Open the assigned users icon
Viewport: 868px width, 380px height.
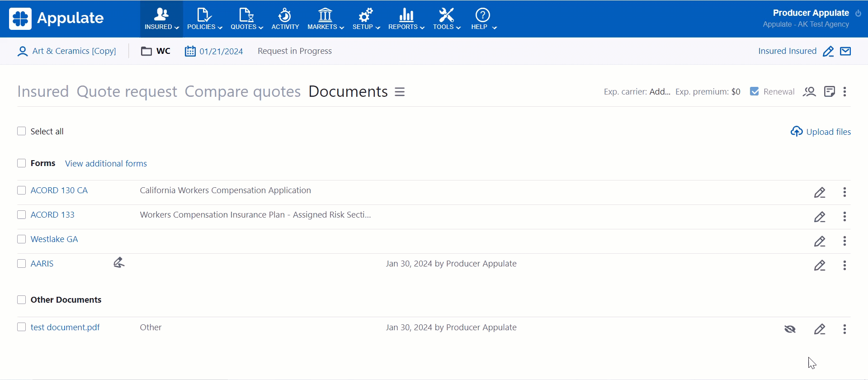(x=809, y=92)
